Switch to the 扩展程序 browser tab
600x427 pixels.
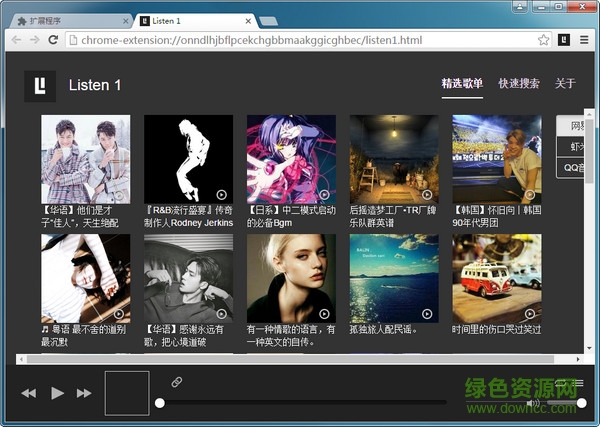pyautogui.click(x=66, y=19)
